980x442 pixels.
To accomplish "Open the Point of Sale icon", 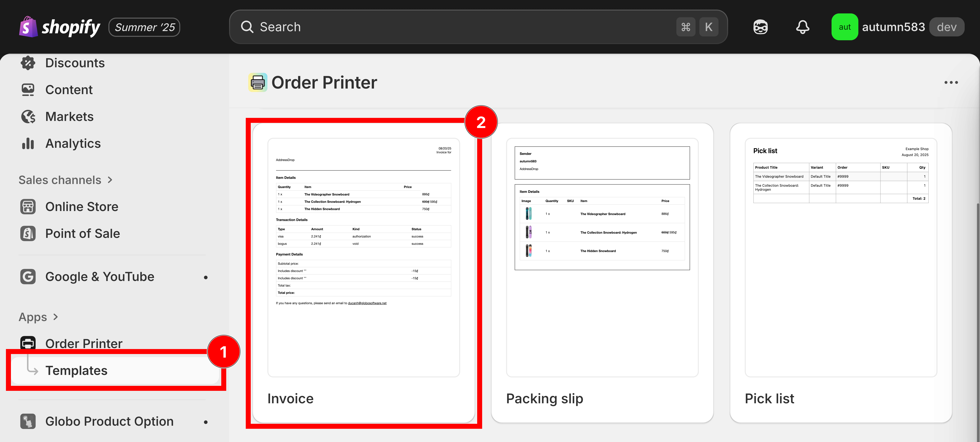I will coord(28,233).
